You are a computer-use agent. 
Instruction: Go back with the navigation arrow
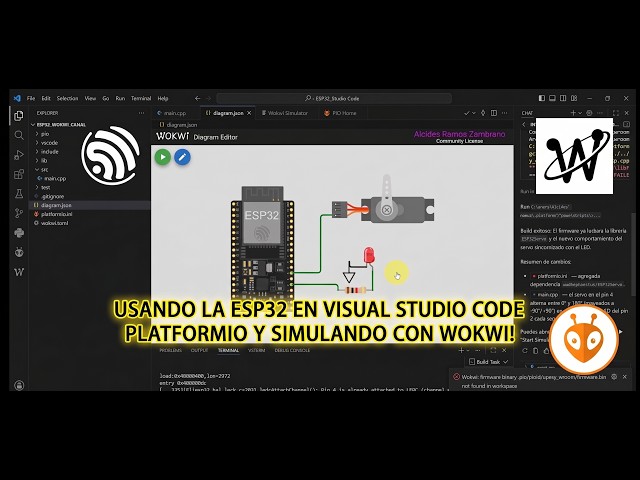tap(198, 98)
